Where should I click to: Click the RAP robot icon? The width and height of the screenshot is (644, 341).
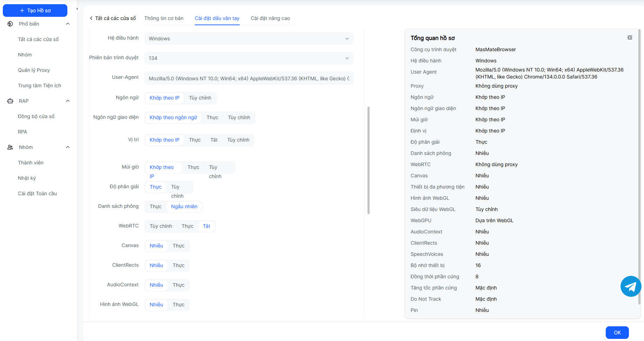pyautogui.click(x=10, y=101)
